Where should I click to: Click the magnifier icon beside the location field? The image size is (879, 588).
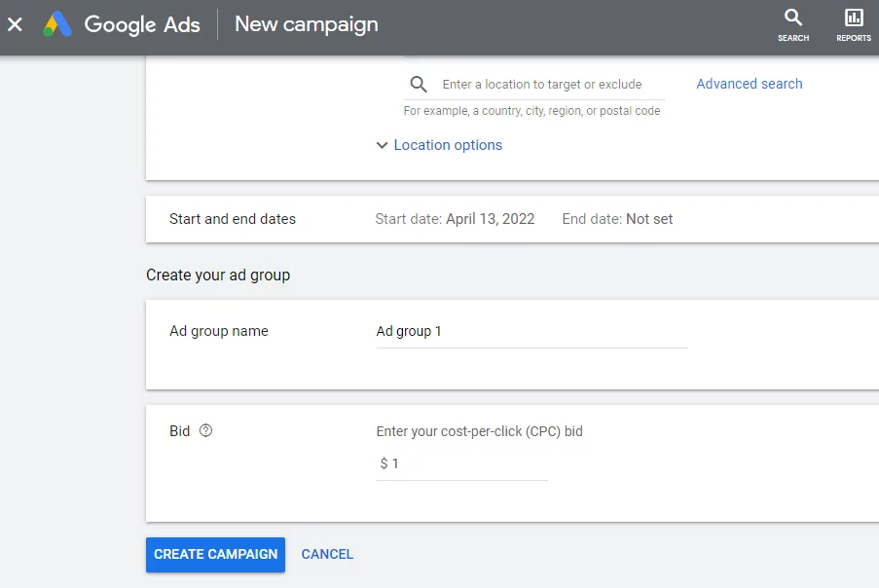pos(419,85)
